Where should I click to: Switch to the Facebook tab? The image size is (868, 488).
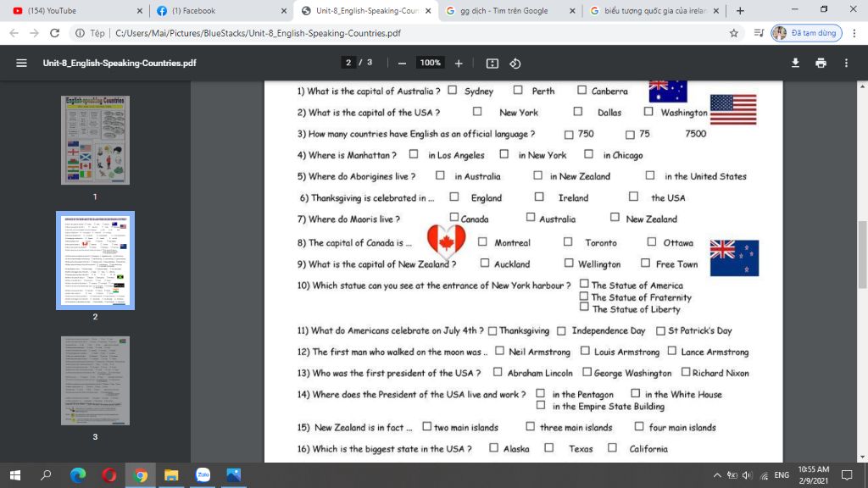coord(221,10)
